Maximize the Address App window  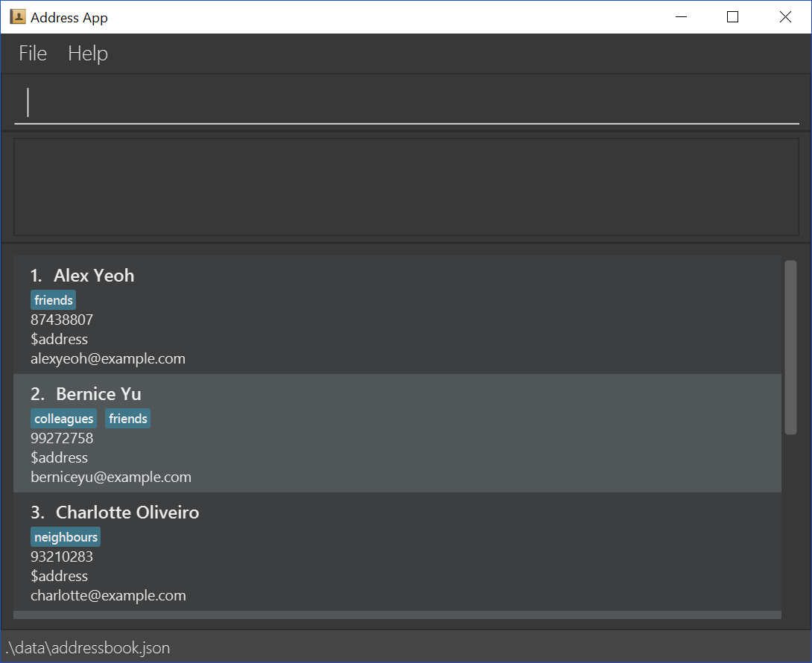(x=732, y=17)
